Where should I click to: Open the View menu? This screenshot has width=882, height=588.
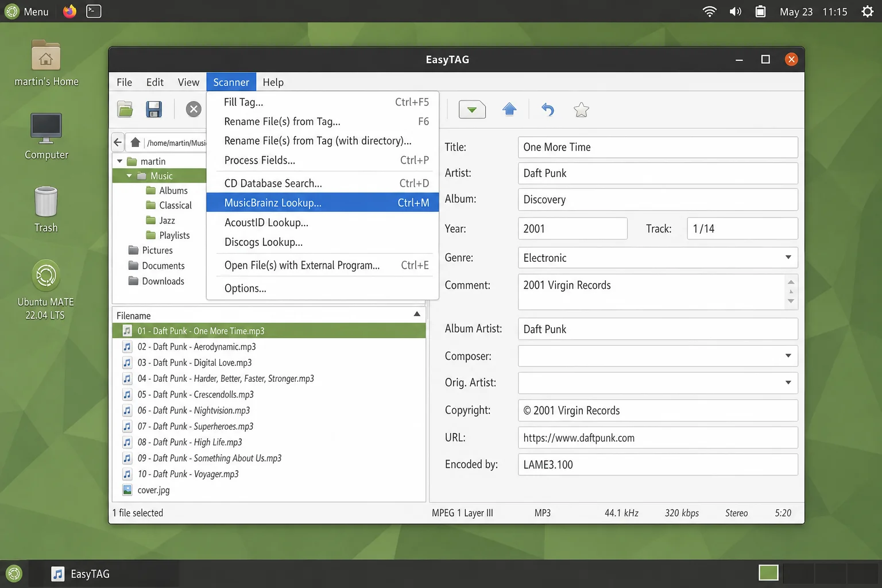point(188,82)
